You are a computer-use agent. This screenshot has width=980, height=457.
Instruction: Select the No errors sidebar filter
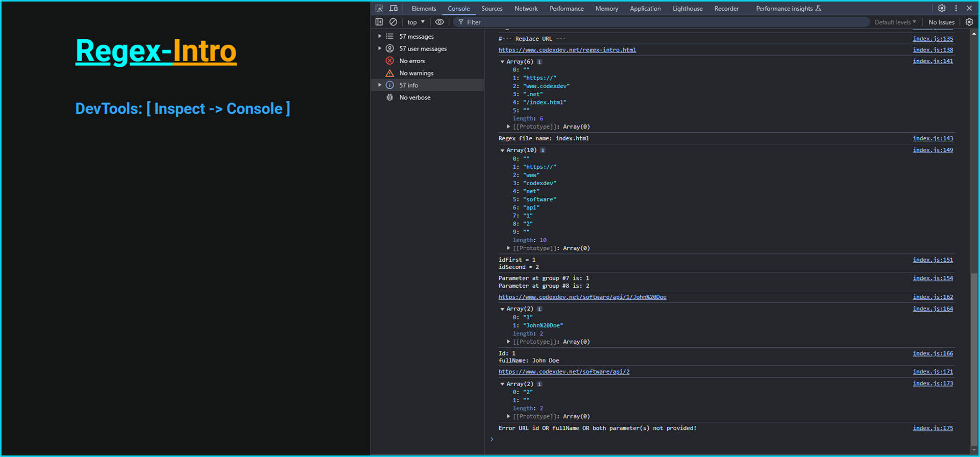412,61
